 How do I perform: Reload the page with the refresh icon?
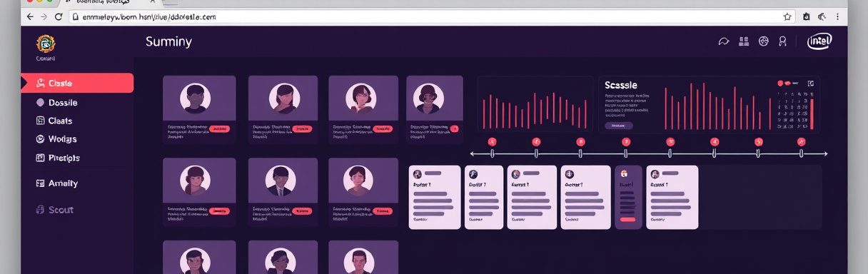(59, 16)
